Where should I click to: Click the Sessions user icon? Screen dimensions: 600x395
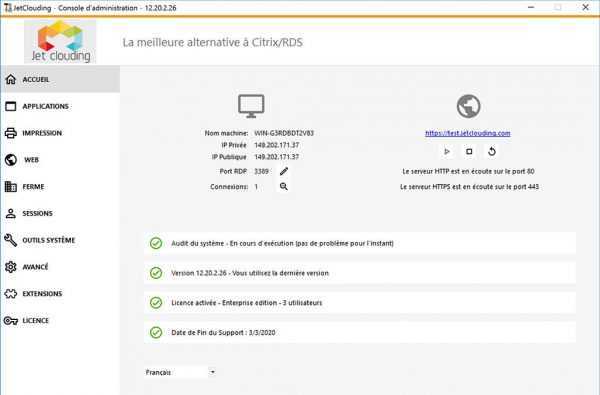point(11,213)
